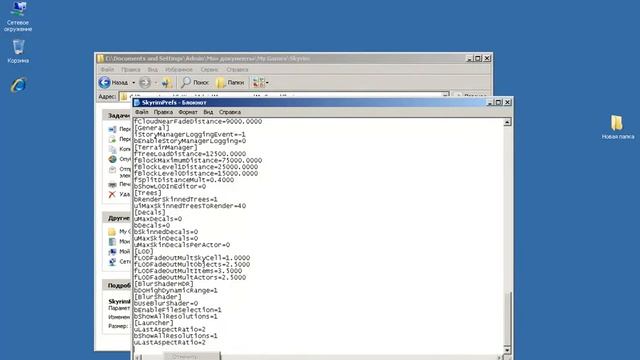Minimize the SkyrimPrefs Notepad window
This screenshot has width=640, height=360.
489,102
